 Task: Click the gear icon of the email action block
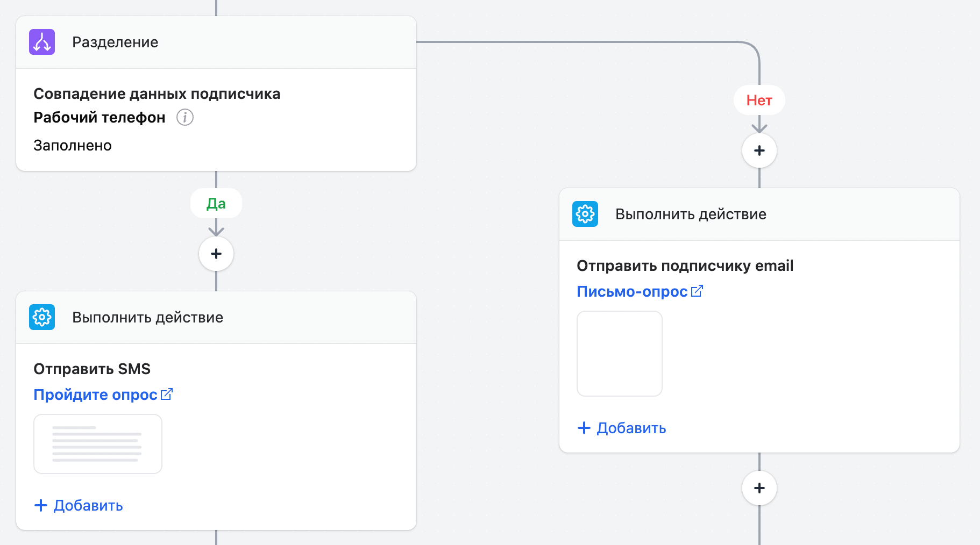point(585,214)
